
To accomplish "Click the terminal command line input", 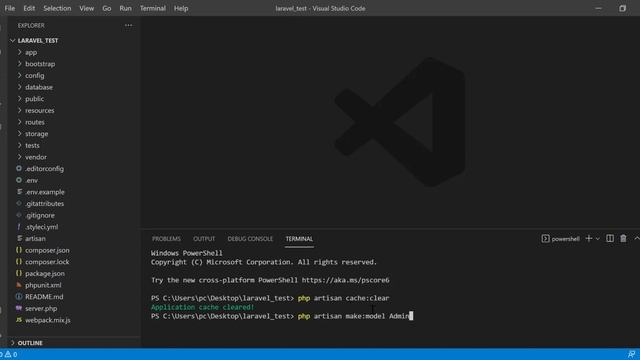I will [x=354, y=316].
